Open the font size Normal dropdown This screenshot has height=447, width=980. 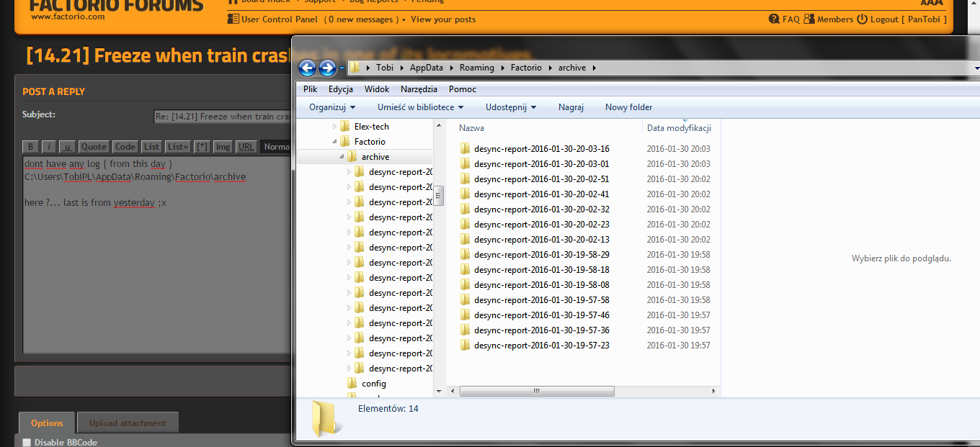(276, 146)
